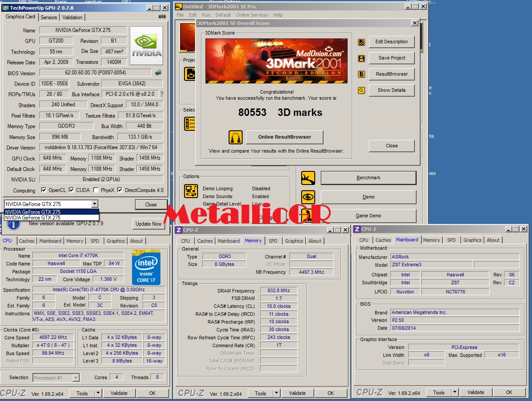Click the Save Project disk icon

[362, 59]
